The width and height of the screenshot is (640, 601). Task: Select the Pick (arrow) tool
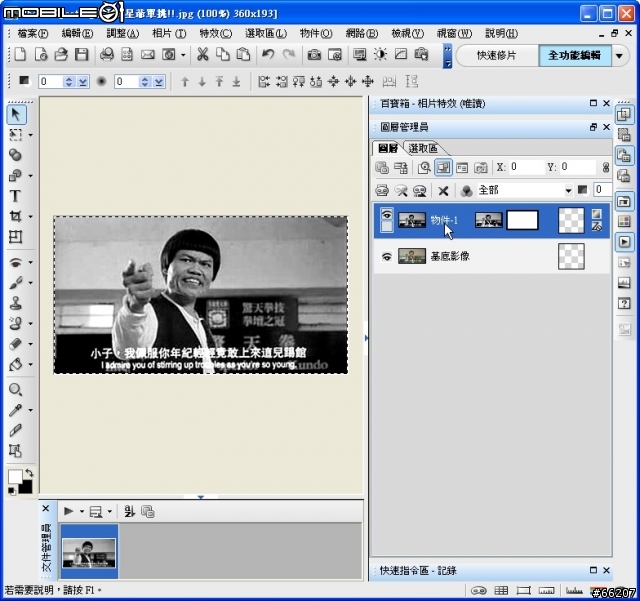(16, 114)
